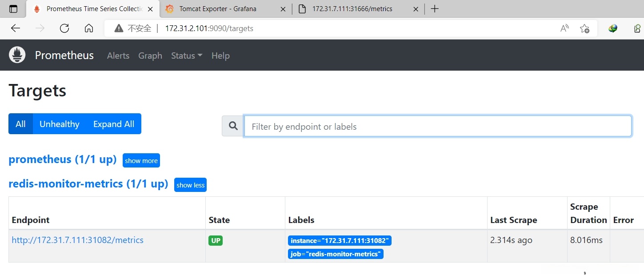Close the 172.31.7.111:31666/metrics tab
Screen dimensions: 644x279
click(x=416, y=9)
